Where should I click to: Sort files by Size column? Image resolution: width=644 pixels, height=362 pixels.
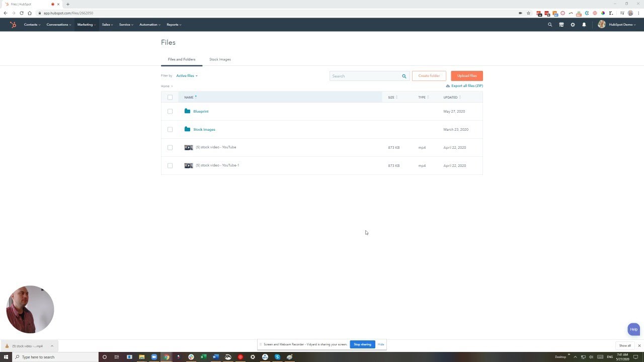(x=392, y=97)
